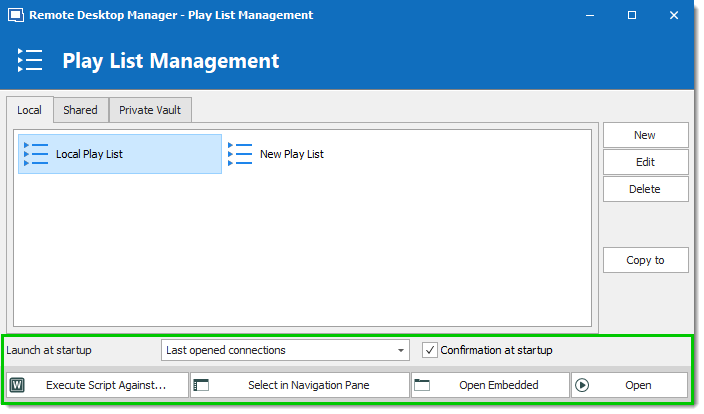Viewport: 704px width, 414px height.
Task: Click the Execute Script Against W icon
Action: 17,385
